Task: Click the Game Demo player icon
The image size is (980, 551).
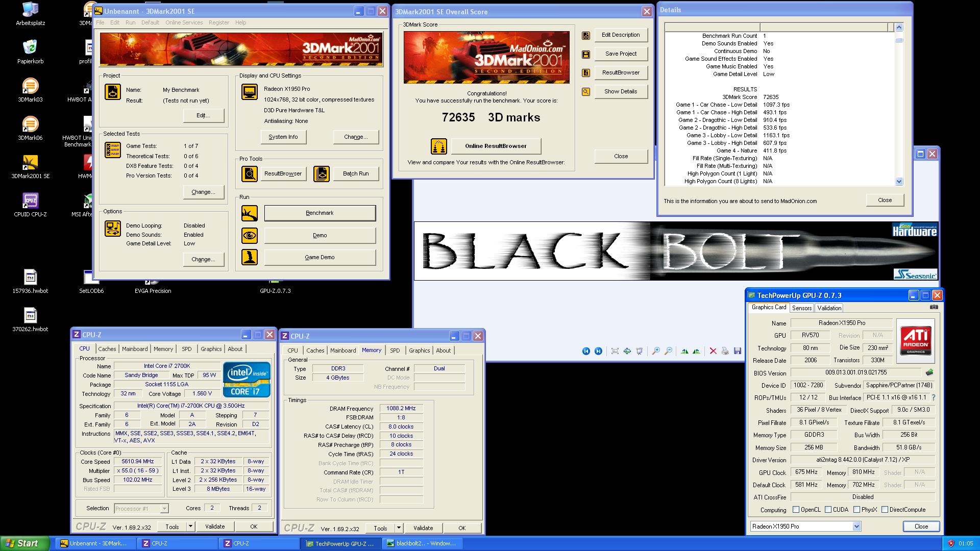Action: click(250, 257)
